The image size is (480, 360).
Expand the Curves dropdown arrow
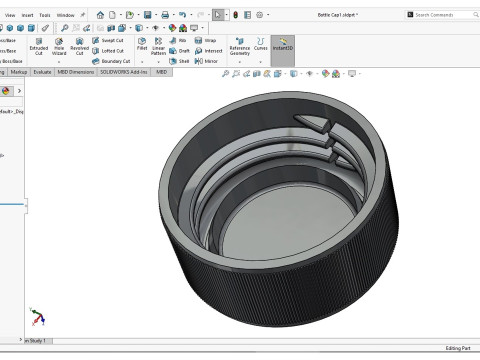[260, 62]
